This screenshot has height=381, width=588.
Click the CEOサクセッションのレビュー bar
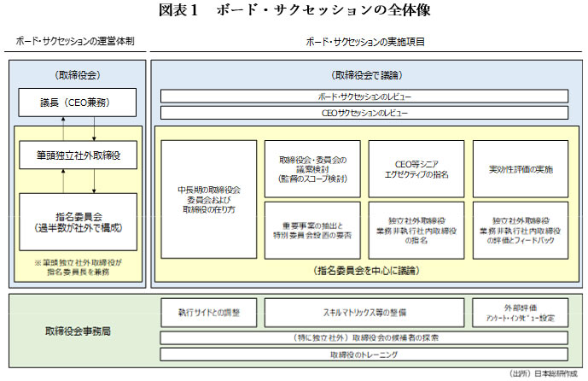364,113
